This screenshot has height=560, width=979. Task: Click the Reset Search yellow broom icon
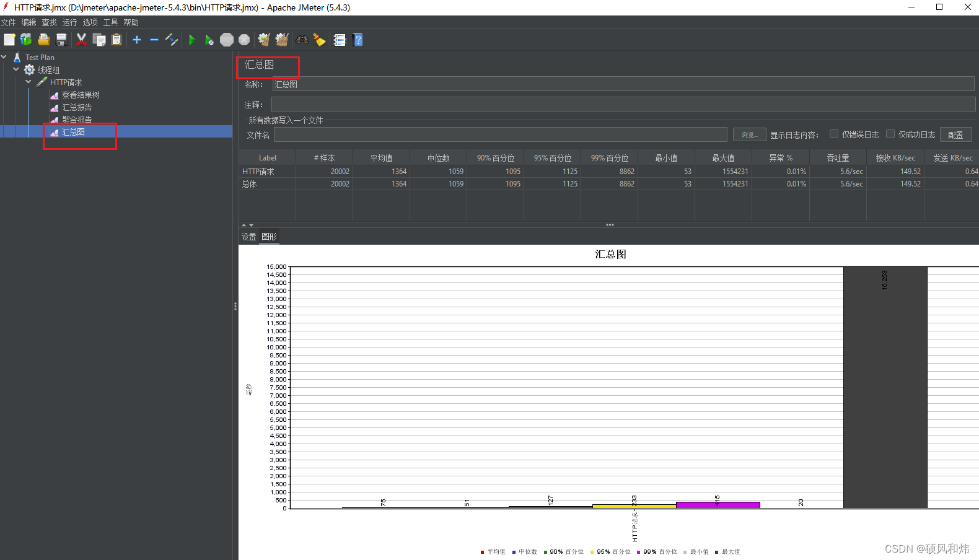pyautogui.click(x=320, y=40)
